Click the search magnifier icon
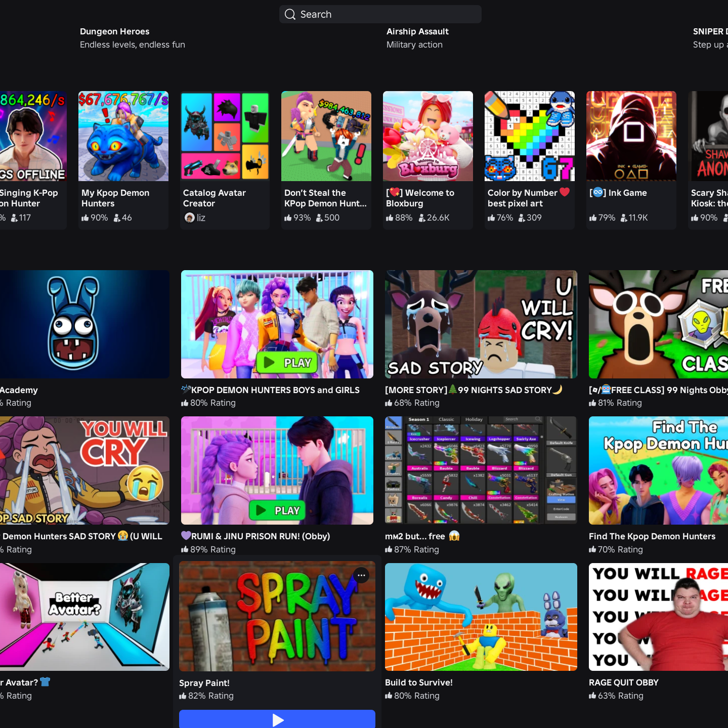This screenshot has height=728, width=728. 290,14
